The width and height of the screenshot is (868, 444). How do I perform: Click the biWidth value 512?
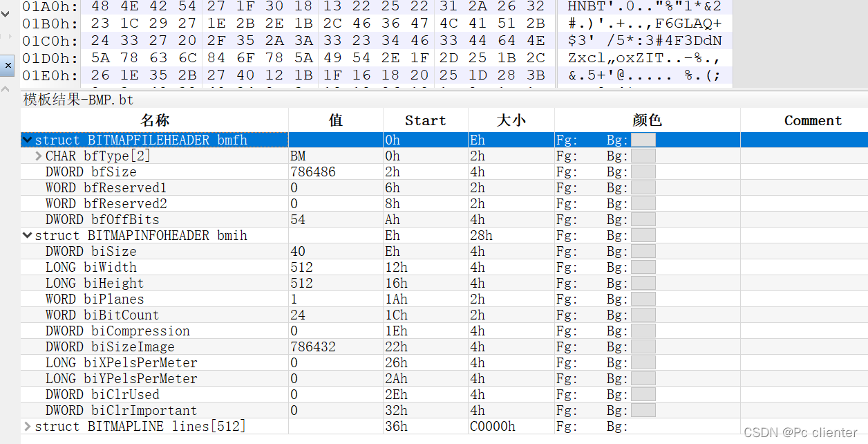point(302,267)
